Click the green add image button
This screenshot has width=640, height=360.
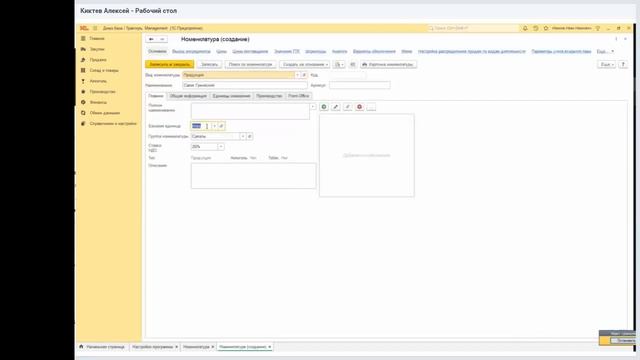[324, 107]
